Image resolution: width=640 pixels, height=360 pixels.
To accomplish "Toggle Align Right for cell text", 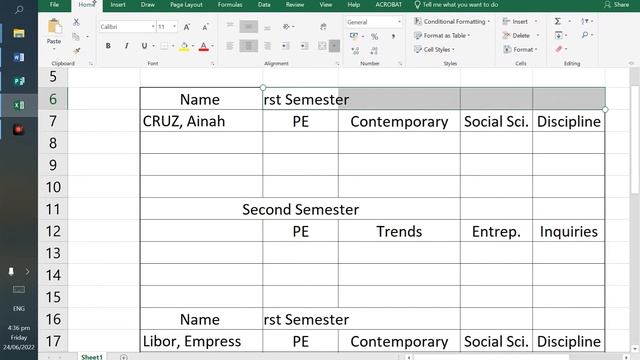I will (x=267, y=46).
